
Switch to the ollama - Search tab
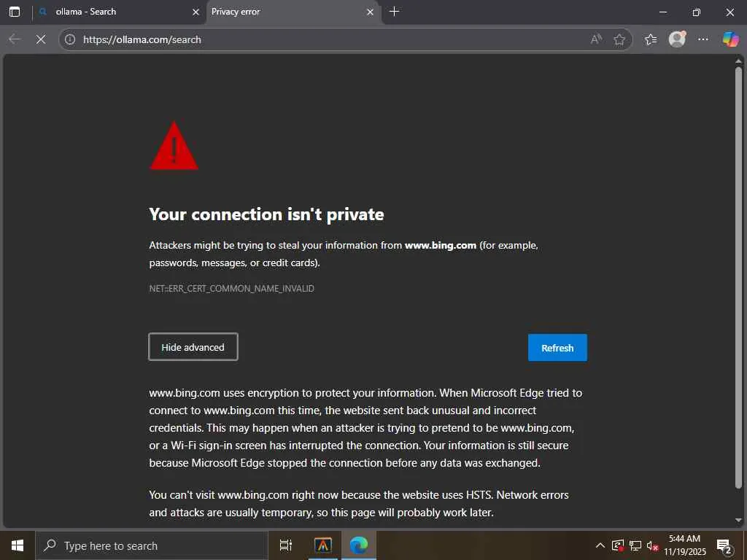click(x=119, y=12)
